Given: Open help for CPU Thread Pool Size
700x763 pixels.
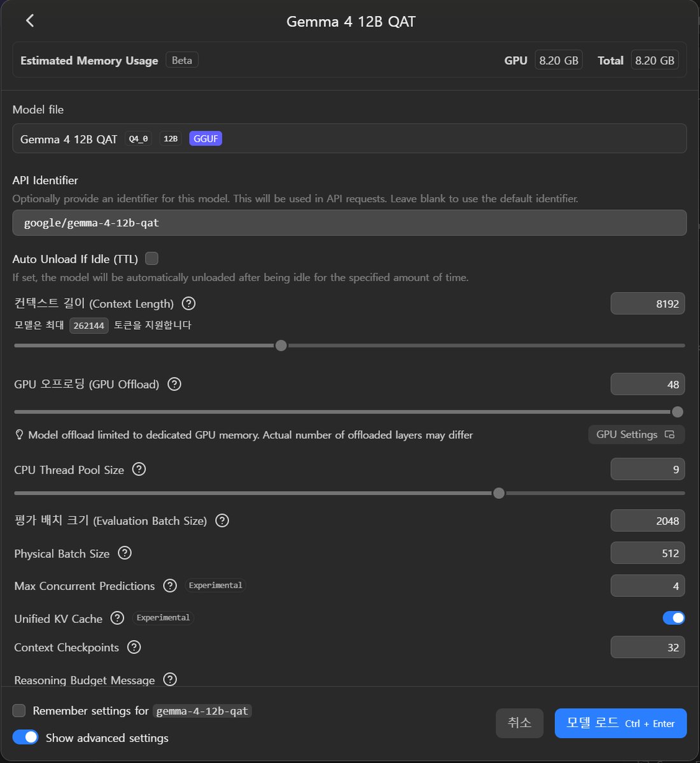Looking at the screenshot, I should click(139, 469).
